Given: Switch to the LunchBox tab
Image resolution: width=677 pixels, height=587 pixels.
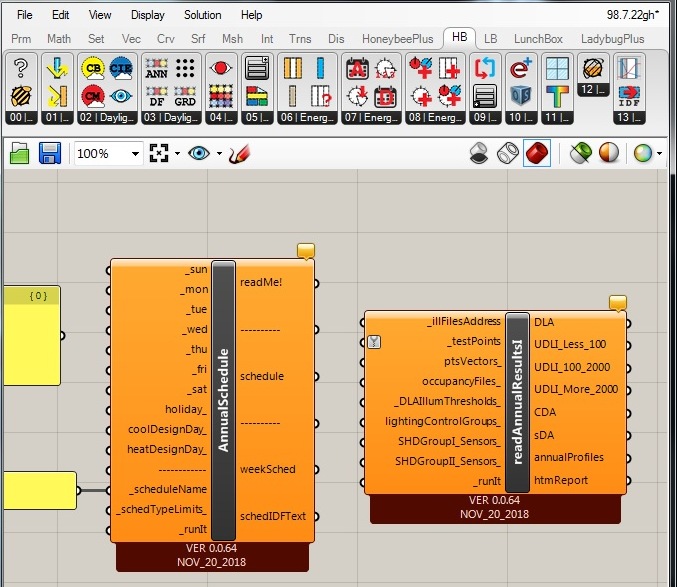Looking at the screenshot, I should (x=538, y=39).
